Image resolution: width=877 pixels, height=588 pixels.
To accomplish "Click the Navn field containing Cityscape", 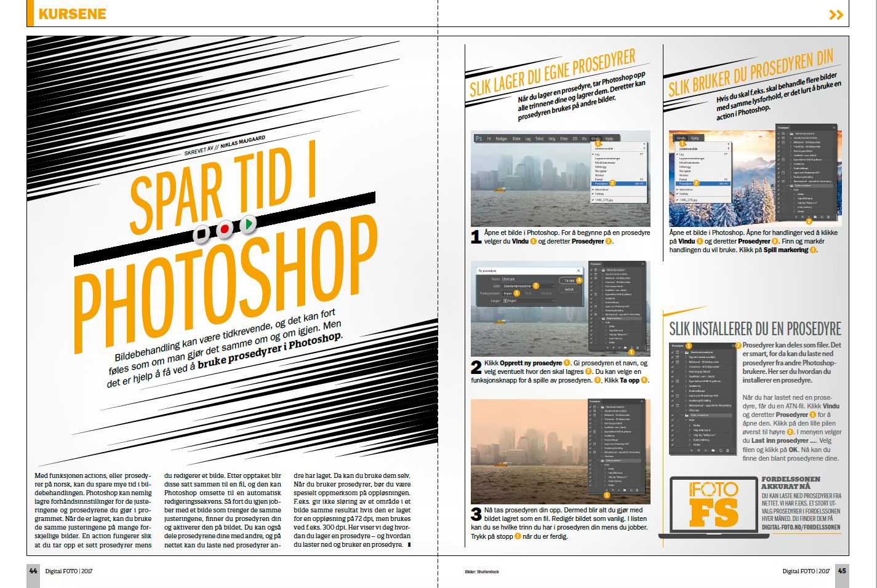I will point(527,279).
